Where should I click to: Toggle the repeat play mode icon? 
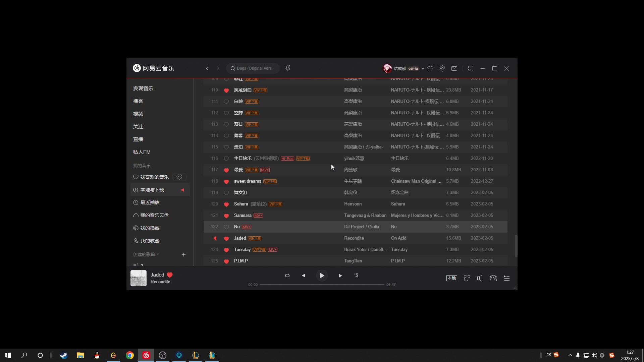point(287,276)
